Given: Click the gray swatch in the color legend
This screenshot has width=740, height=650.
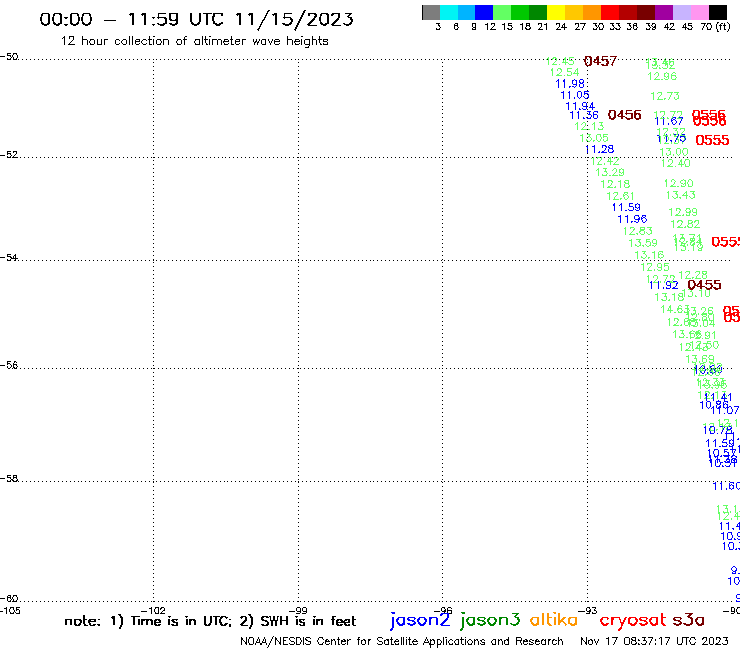Looking at the screenshot, I should (431, 12).
